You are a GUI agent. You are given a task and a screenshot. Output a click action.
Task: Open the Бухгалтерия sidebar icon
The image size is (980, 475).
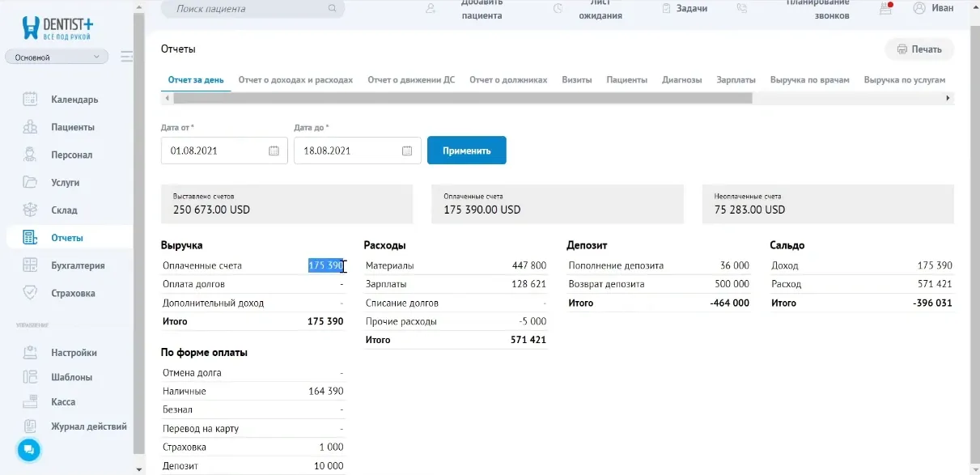pos(30,265)
